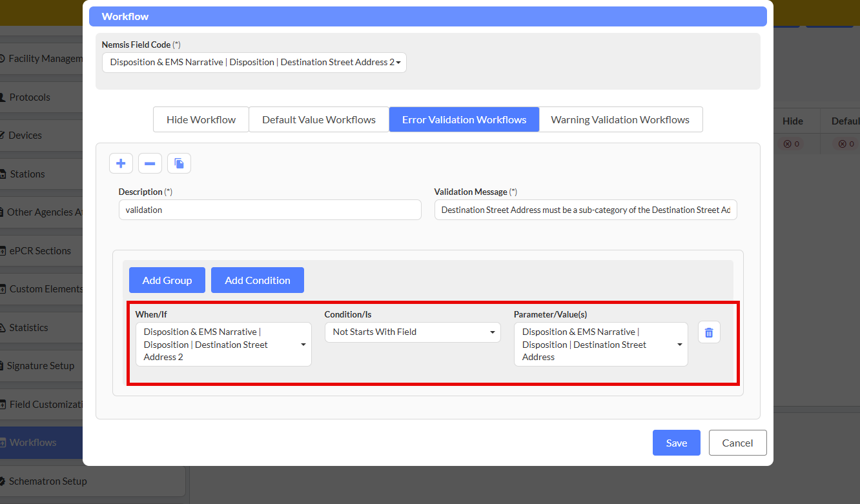Click the Description input field

click(270, 210)
